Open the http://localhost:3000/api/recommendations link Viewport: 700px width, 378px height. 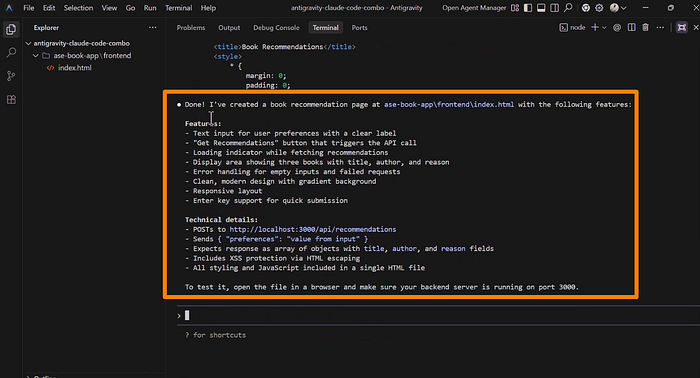(x=312, y=229)
